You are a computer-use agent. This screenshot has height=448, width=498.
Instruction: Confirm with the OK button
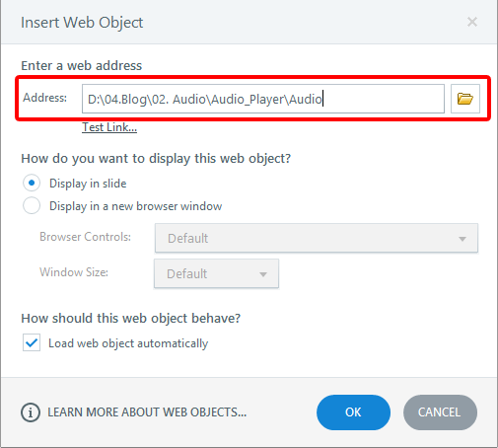[353, 412]
